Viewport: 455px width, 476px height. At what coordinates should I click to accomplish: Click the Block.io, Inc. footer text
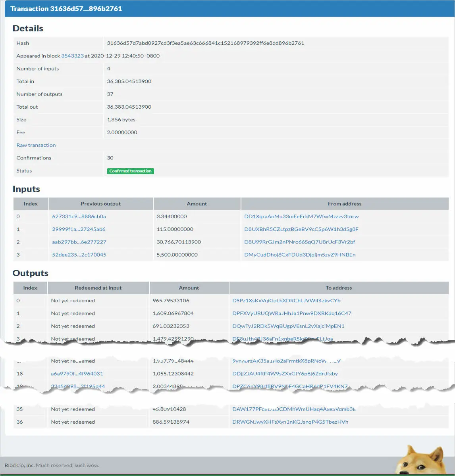click(19, 465)
